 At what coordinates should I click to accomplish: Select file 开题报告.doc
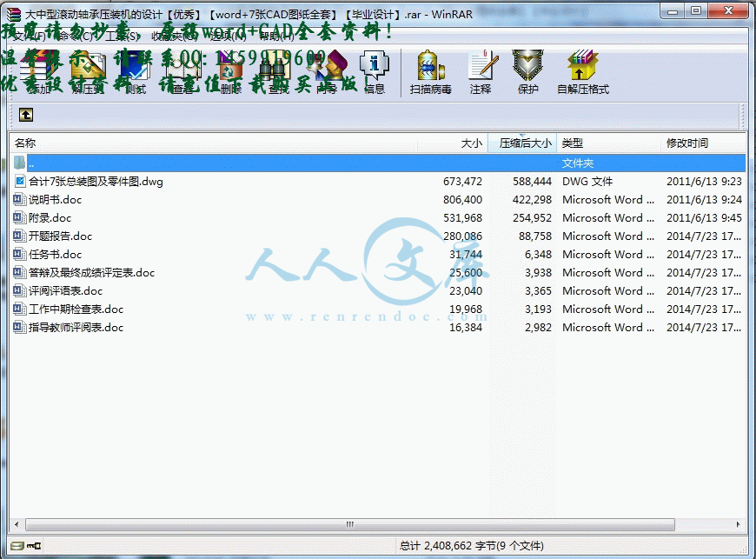60,236
